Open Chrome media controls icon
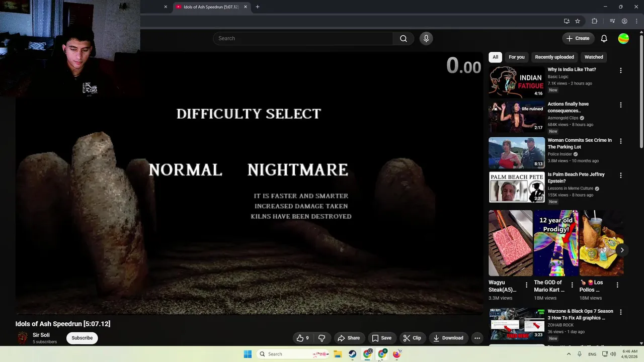The height and width of the screenshot is (362, 644). (x=612, y=21)
